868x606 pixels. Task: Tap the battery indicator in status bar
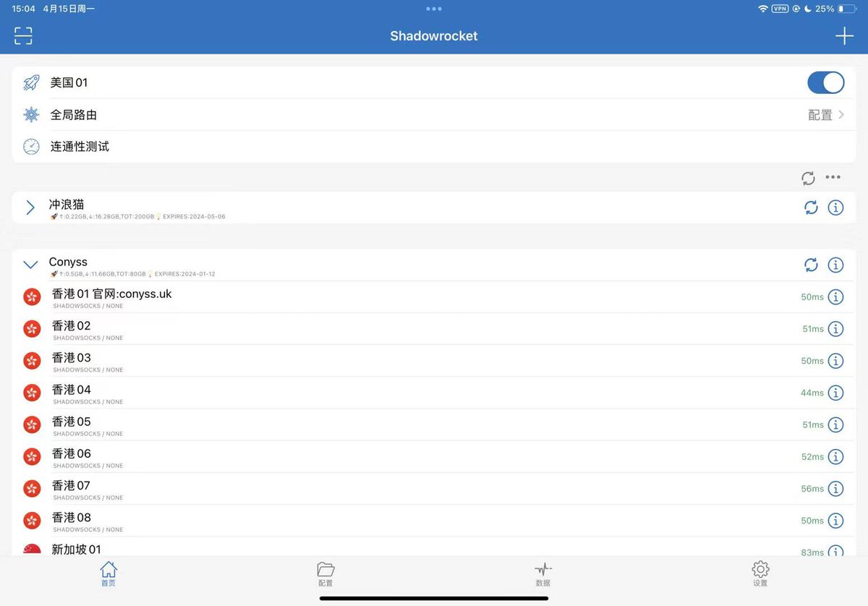coord(846,9)
